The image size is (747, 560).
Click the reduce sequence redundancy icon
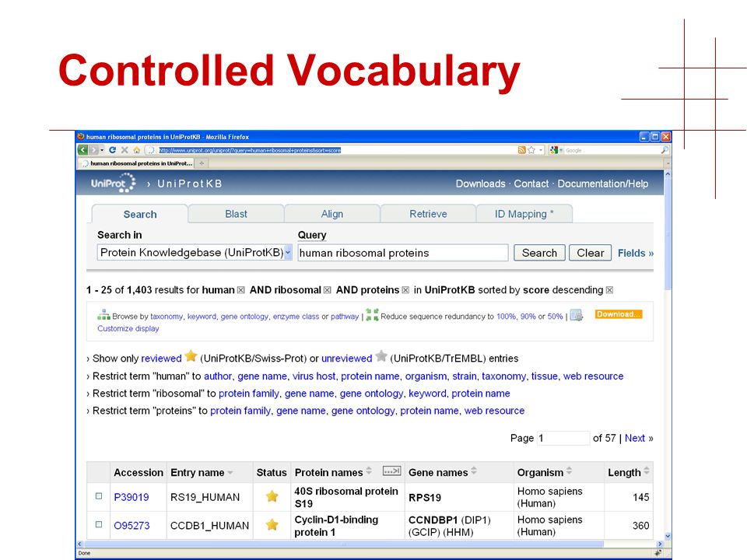[372, 315]
